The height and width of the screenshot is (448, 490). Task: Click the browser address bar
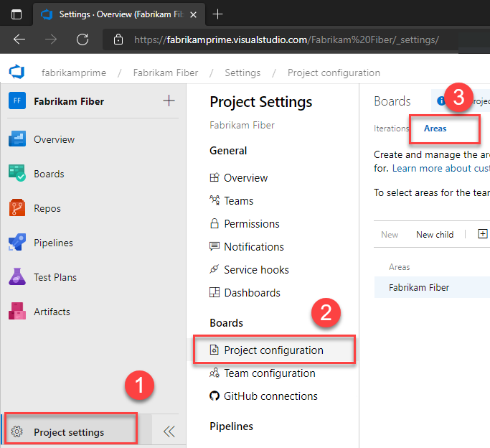287,39
